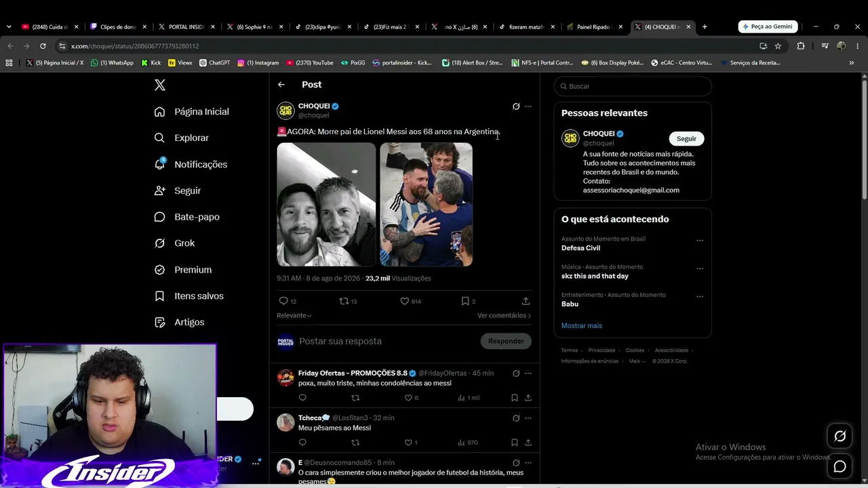868x488 pixels.
Task: Follow CHOQUEI with the Seguir button
Action: click(686, 138)
